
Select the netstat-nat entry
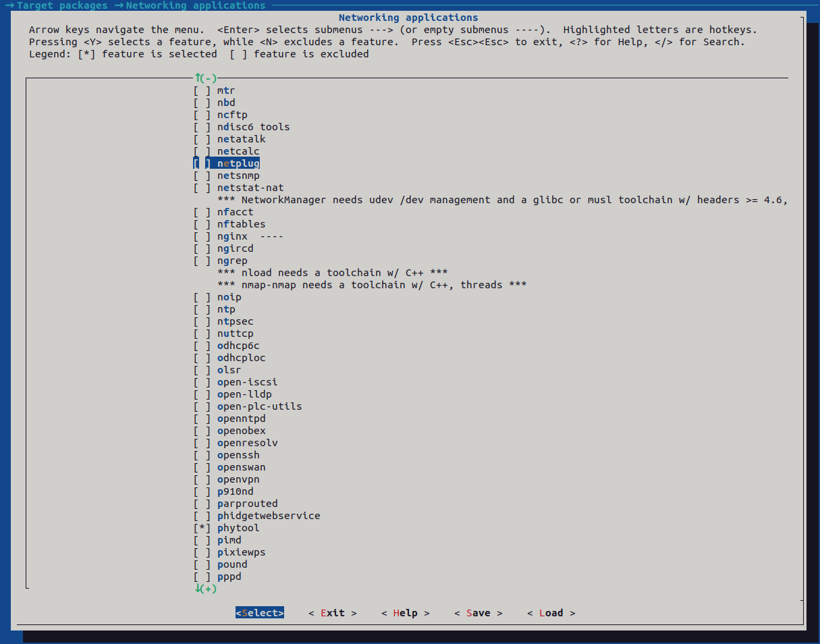250,188
